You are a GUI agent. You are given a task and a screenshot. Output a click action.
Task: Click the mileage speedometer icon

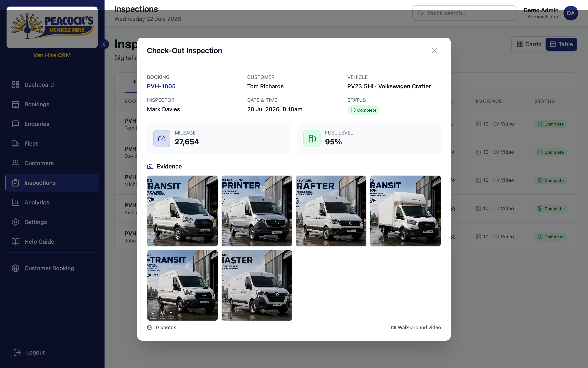click(161, 138)
